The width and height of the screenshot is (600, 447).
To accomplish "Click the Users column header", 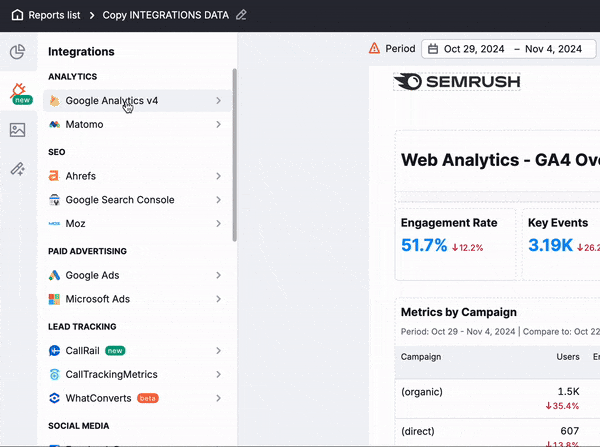I will point(568,357).
